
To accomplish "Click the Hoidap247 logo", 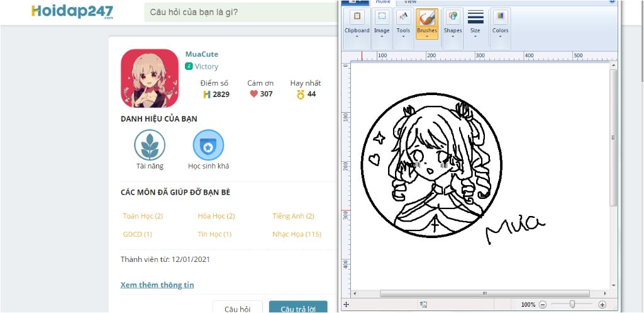I will tap(72, 11).
